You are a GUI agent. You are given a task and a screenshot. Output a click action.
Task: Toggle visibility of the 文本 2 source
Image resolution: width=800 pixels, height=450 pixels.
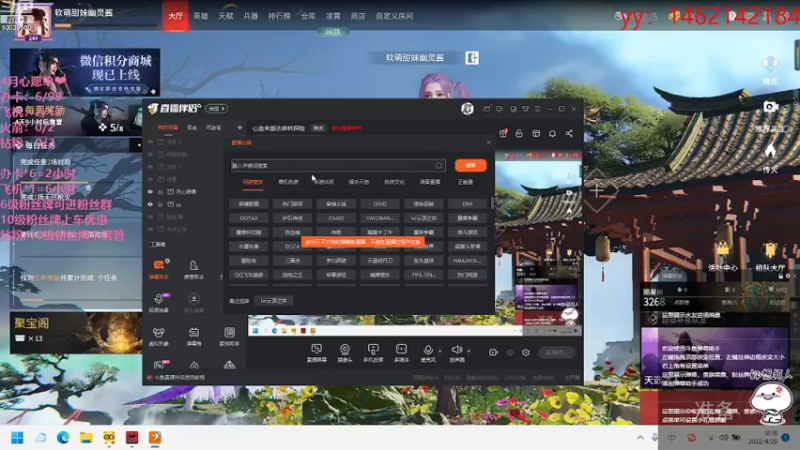tap(150, 141)
